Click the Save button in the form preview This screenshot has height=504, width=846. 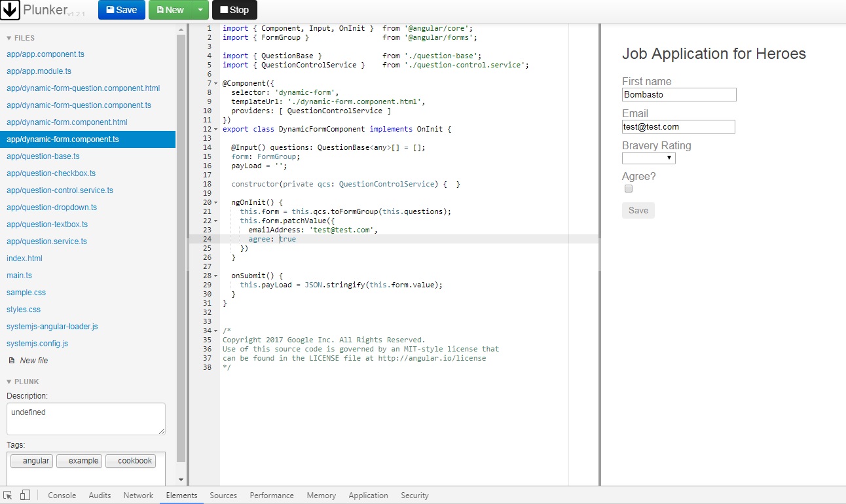click(x=637, y=210)
